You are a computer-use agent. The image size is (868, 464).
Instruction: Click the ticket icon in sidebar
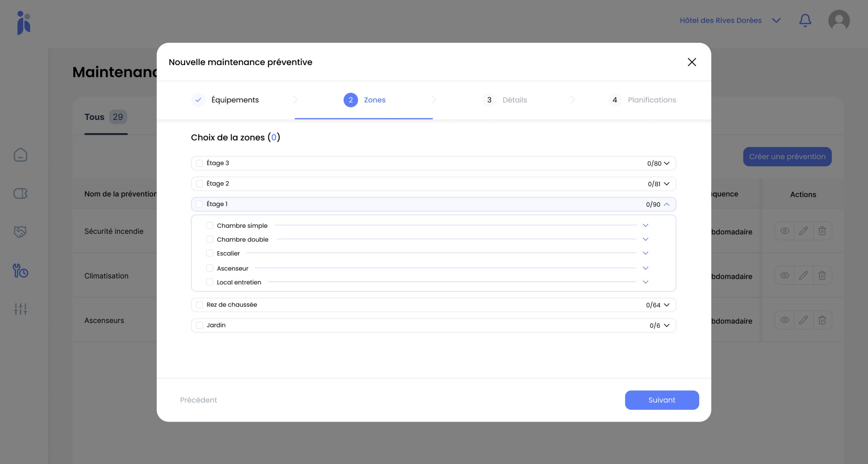[20, 194]
